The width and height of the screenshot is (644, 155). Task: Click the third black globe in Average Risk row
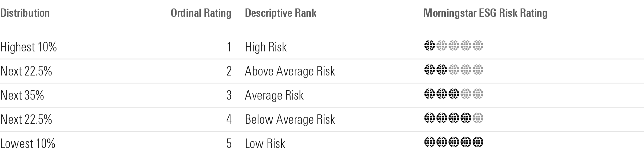coord(453,94)
